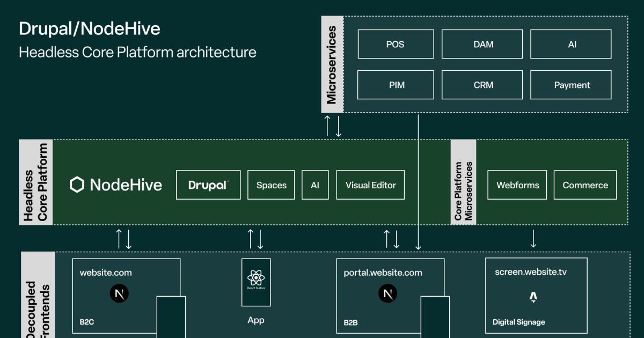644x338 pixels.
Task: Open the Webforms module
Action: 517,185
